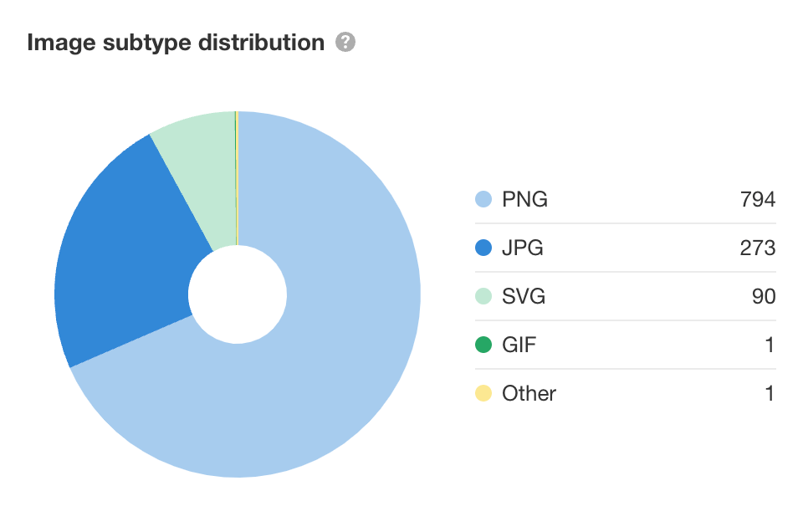Click the SVG count 90
Viewport: 803px width, 532px height.
763,297
